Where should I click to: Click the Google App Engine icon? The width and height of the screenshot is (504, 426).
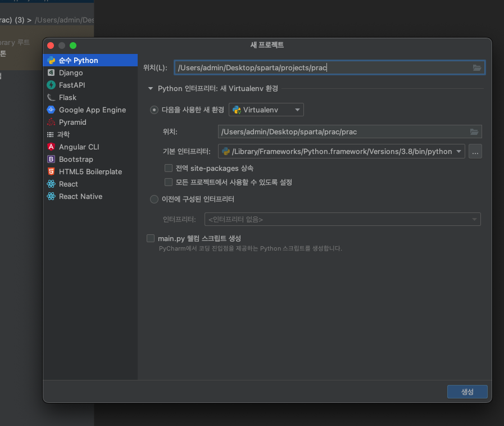coord(51,110)
